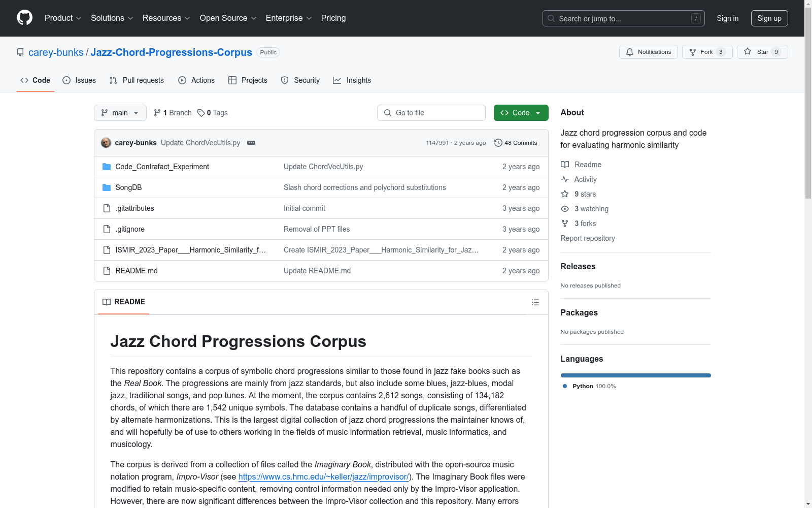Expand the Open Source menu

[x=228, y=18]
